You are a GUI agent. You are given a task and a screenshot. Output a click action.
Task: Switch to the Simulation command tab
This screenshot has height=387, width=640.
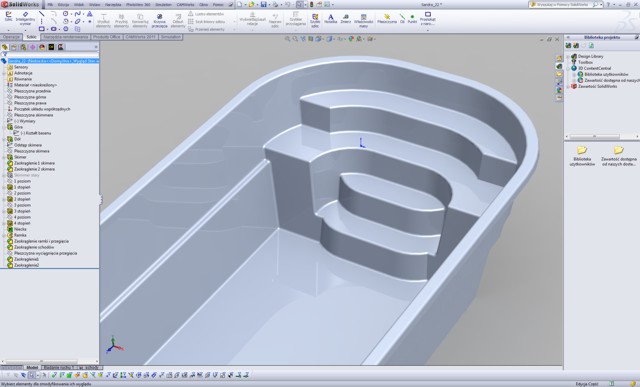171,37
